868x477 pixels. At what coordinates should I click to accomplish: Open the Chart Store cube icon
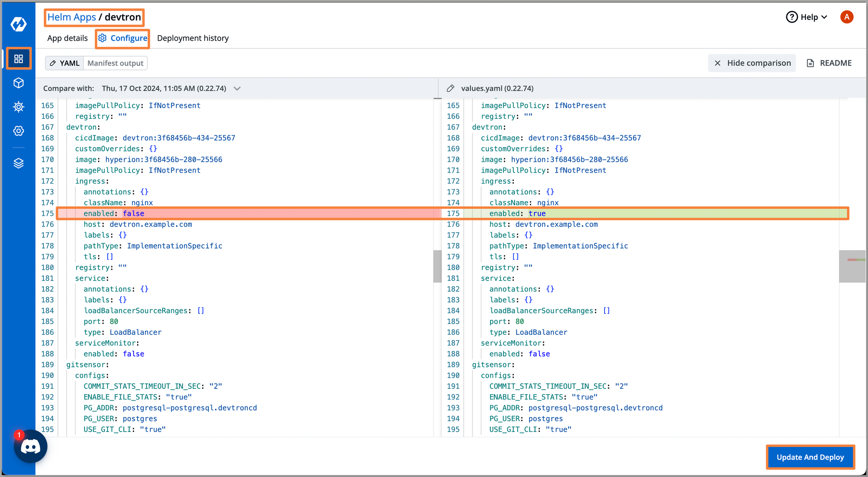click(19, 83)
